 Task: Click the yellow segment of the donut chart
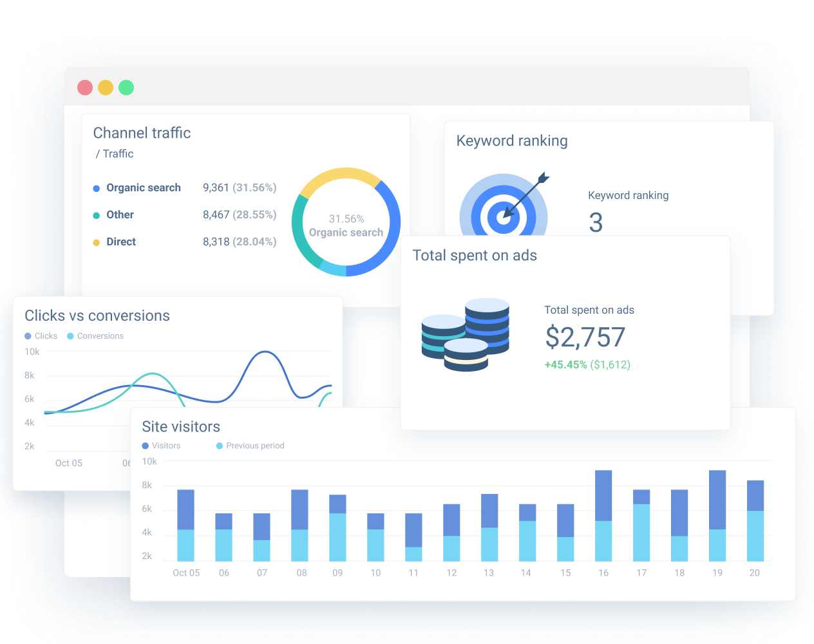click(x=341, y=173)
